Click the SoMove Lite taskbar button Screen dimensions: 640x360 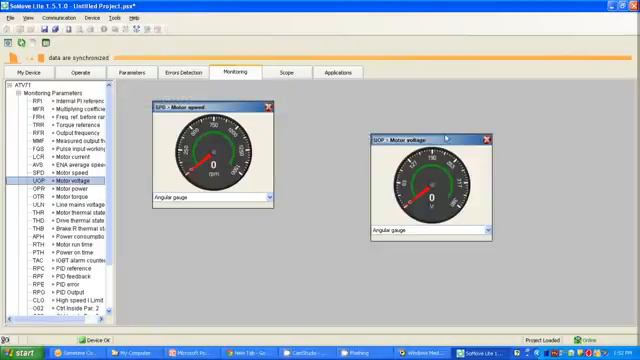click(x=480, y=353)
